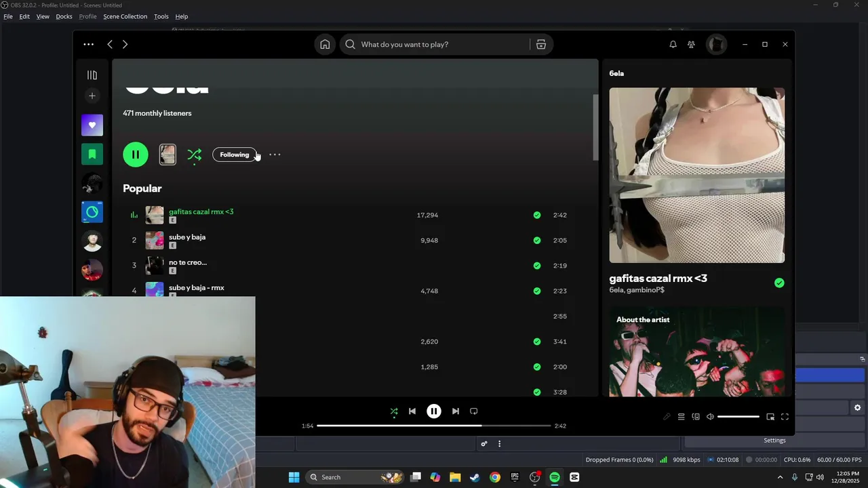Open Spotify Home via the house icon
Screen dimensions: 868x488
tap(325, 44)
